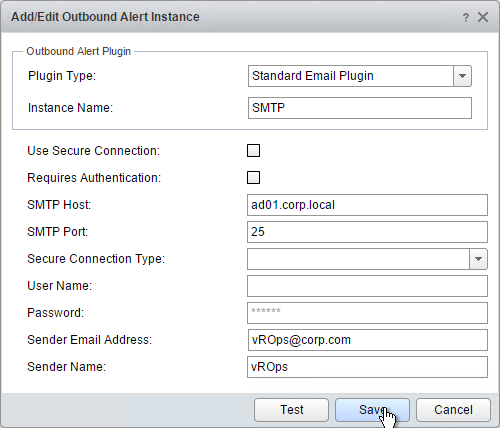Cancel the dialog with Cancel button

point(453,410)
